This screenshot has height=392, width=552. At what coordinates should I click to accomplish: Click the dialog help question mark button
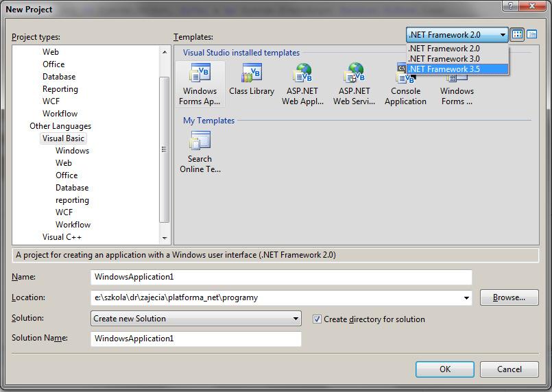(x=510, y=5)
